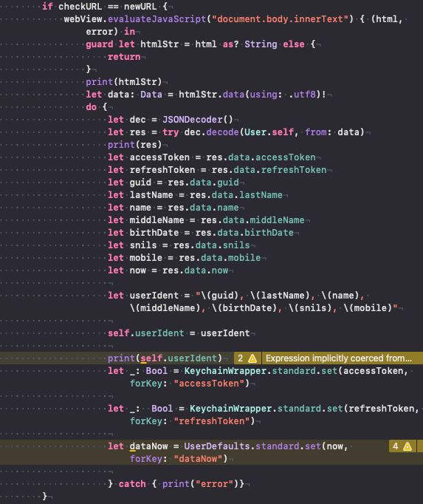Image resolution: width=423 pixels, height=504 pixels.
Task: Click the first "KeychainWrapper" for accessToken
Action: [225, 370]
